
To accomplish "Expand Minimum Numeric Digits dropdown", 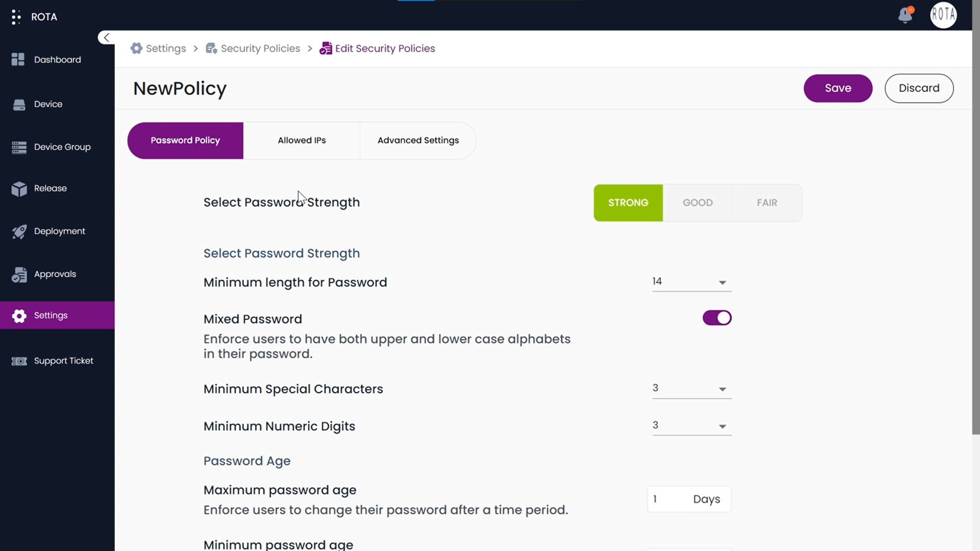I will (691, 425).
